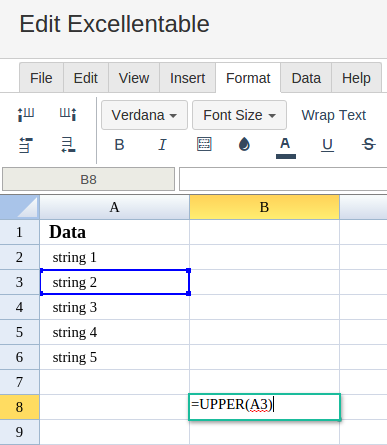Screen dimensions: 387x445
Task: Click the insert column left icon
Action: point(26,114)
